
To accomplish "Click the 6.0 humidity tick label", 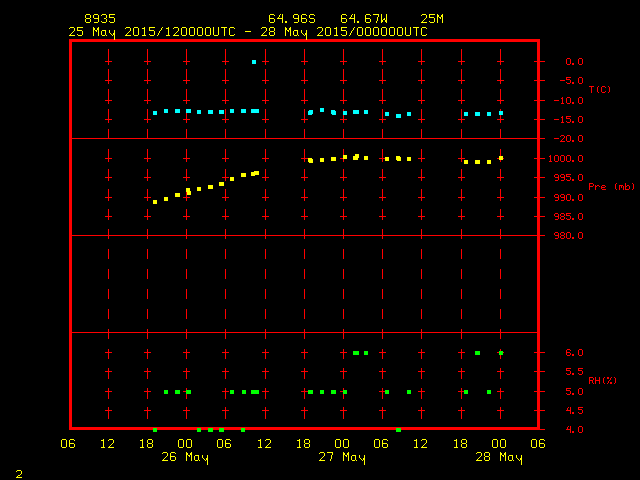I will pos(572,353).
